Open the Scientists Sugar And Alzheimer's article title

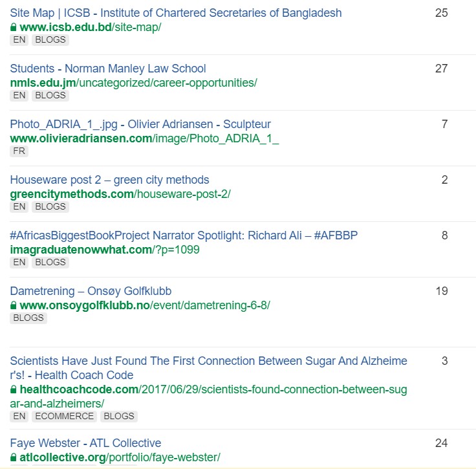[x=208, y=368]
